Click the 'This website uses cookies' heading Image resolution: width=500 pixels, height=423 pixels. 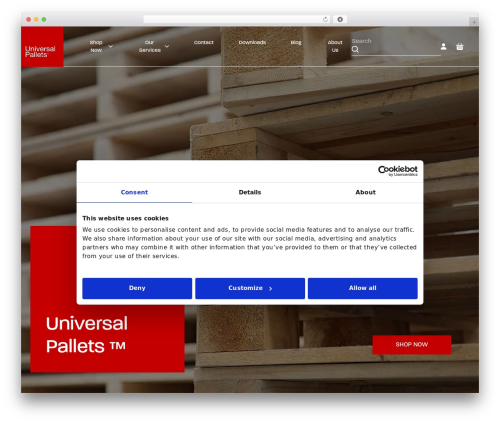click(x=125, y=218)
